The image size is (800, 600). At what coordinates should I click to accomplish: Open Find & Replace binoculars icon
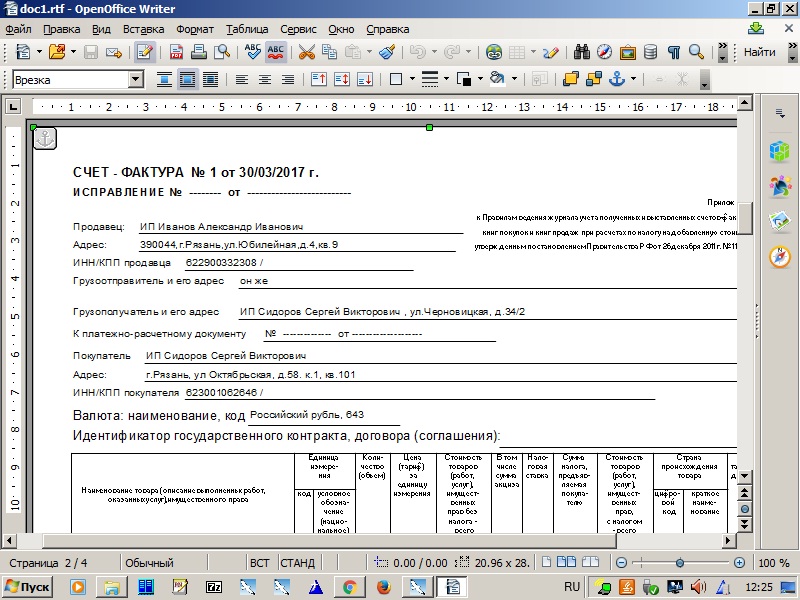click(583, 52)
